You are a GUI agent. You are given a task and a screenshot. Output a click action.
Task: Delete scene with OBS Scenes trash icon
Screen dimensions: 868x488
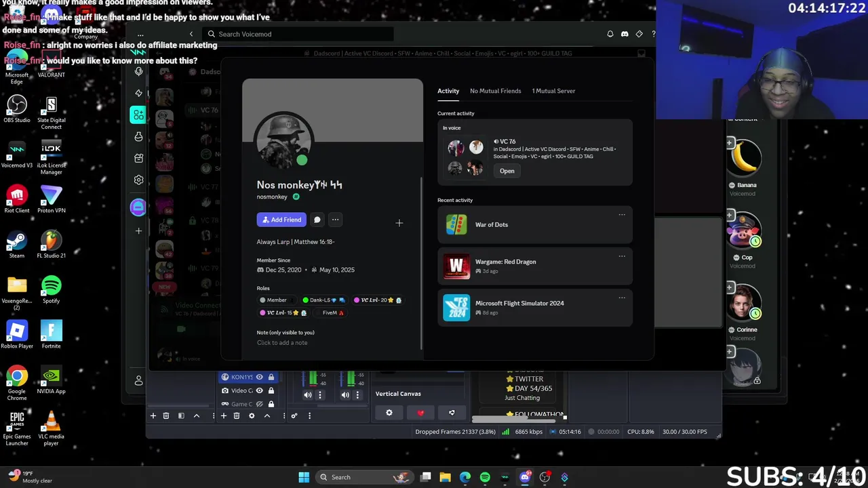(166, 415)
